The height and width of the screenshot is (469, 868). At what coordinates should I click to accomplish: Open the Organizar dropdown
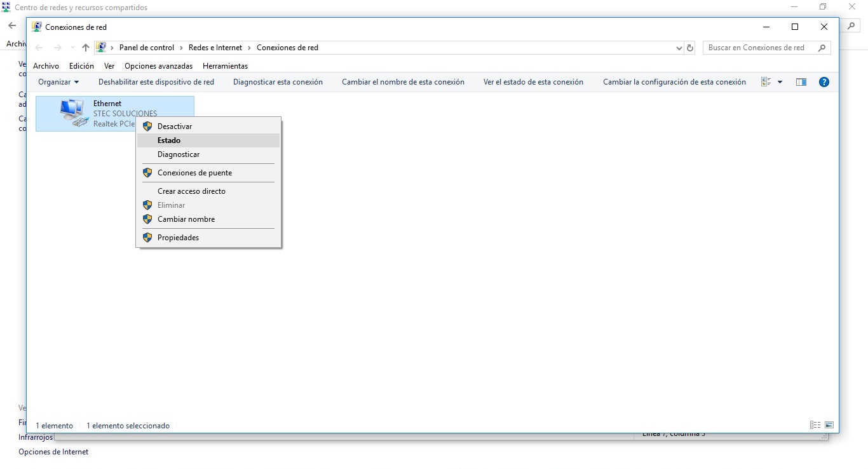[x=58, y=82]
